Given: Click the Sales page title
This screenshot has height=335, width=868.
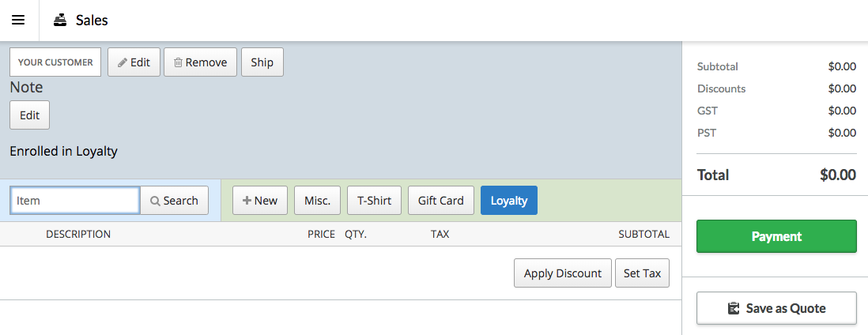Looking at the screenshot, I should (x=92, y=21).
